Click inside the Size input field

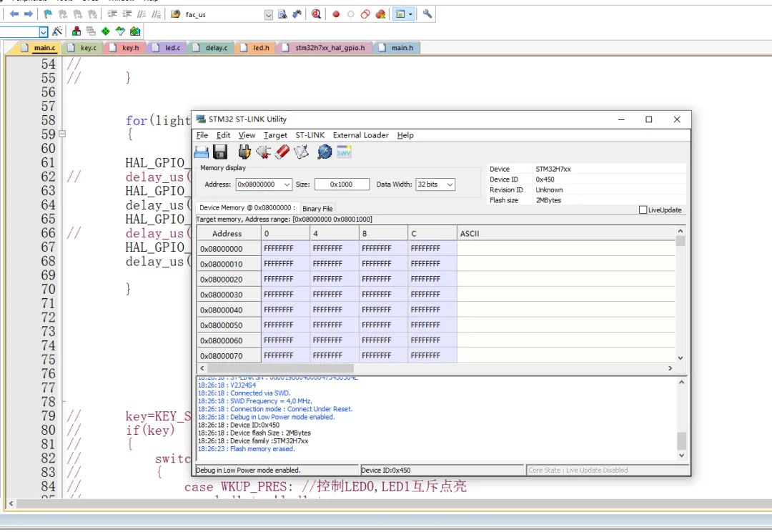341,184
